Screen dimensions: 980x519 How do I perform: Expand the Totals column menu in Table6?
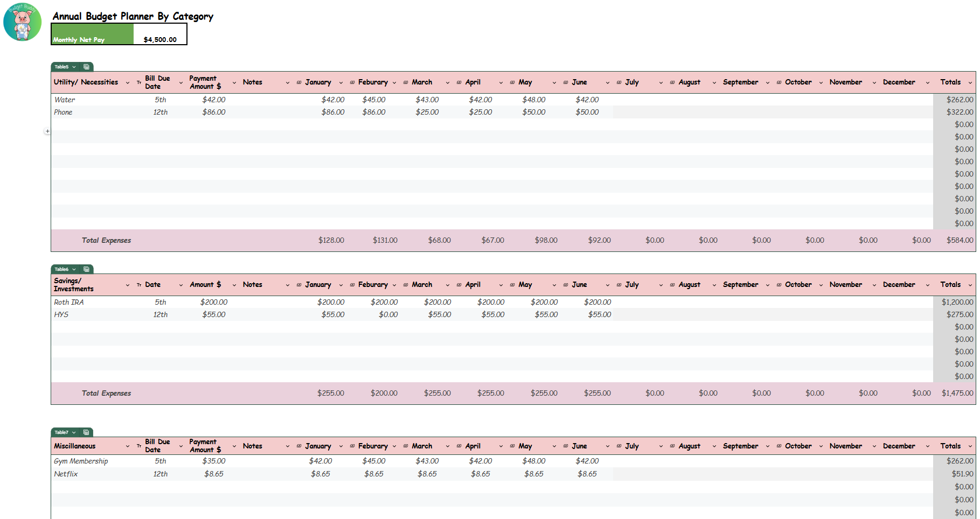[969, 285]
